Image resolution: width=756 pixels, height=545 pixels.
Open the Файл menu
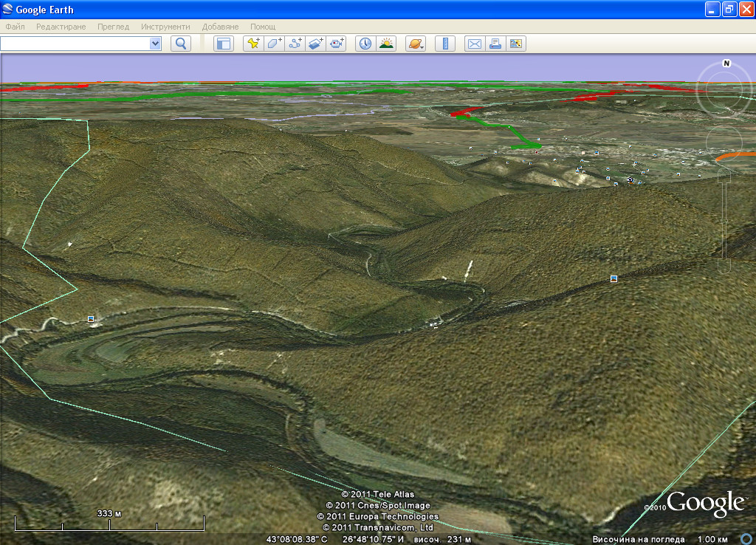(15, 27)
